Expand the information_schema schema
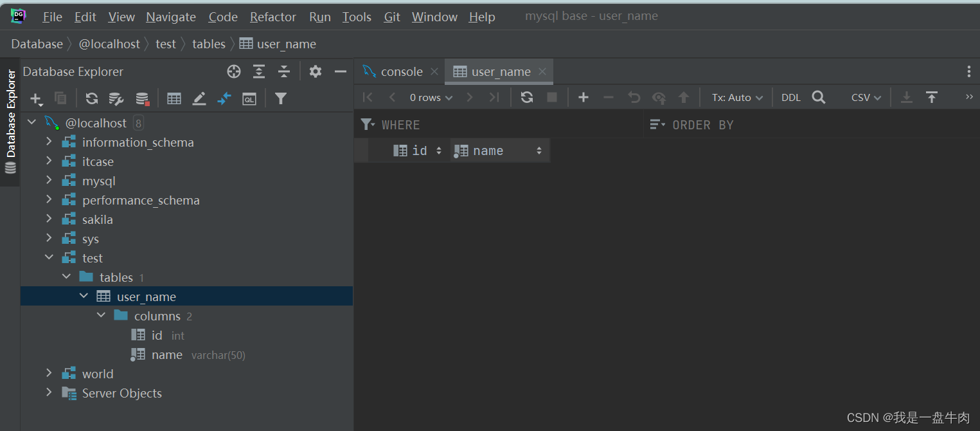Image resolution: width=980 pixels, height=431 pixels. (49, 142)
